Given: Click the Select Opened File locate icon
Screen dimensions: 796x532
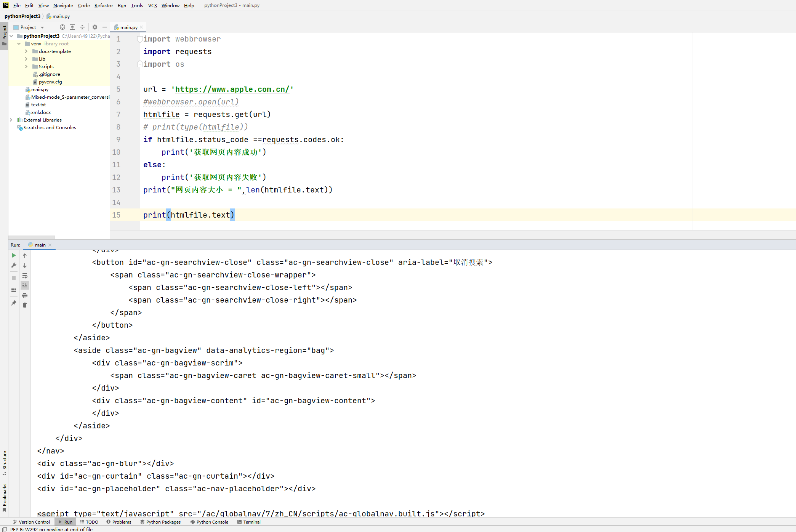Looking at the screenshot, I should [62, 27].
